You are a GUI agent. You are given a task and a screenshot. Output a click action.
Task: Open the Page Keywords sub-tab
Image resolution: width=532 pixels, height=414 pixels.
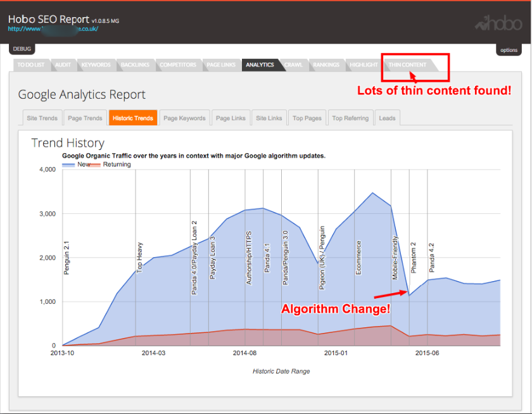(184, 118)
